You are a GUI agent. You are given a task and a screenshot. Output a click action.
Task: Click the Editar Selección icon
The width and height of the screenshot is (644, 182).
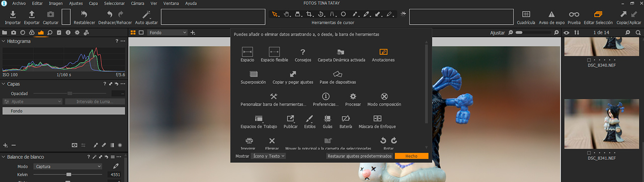598,14
